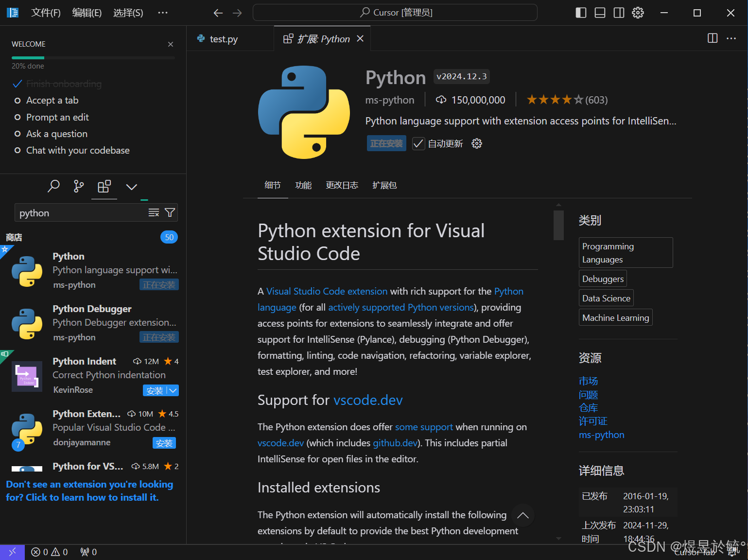Toggle primary sidebar visibility

(581, 13)
